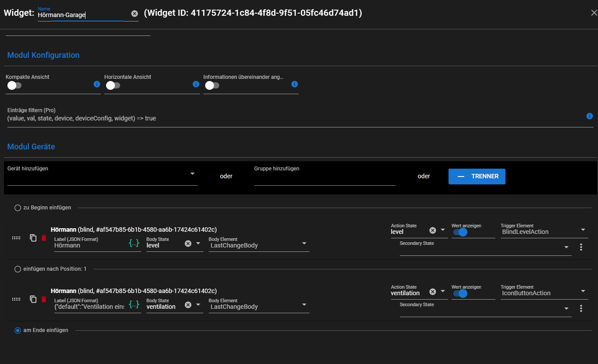Show info for Kompakte Ansicht
The height and width of the screenshot is (364, 598).
(97, 84)
